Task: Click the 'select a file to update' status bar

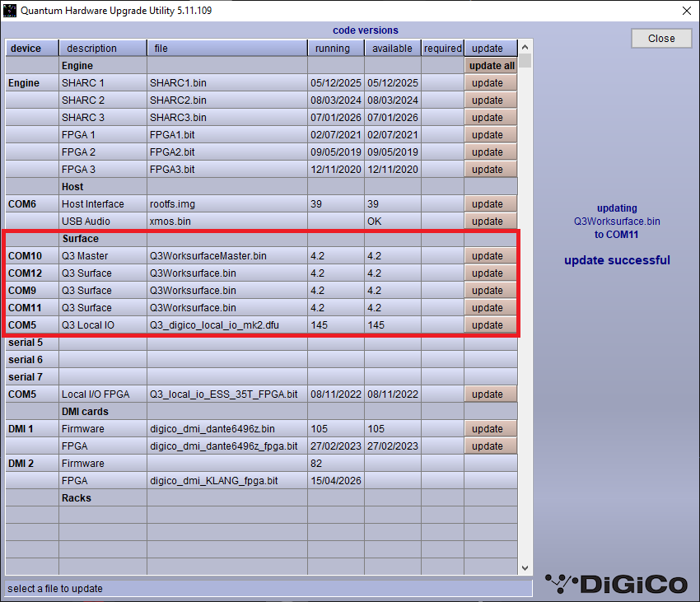Action: pyautogui.click(x=268, y=589)
